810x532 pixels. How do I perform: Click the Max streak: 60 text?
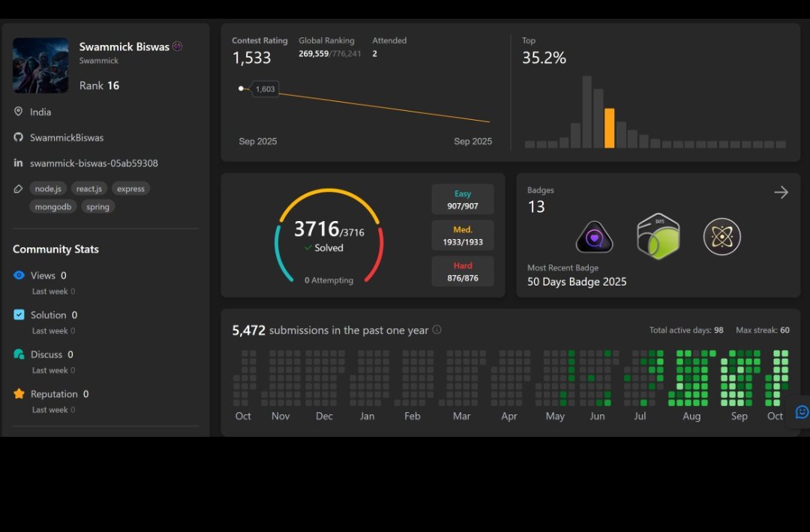[x=763, y=330]
